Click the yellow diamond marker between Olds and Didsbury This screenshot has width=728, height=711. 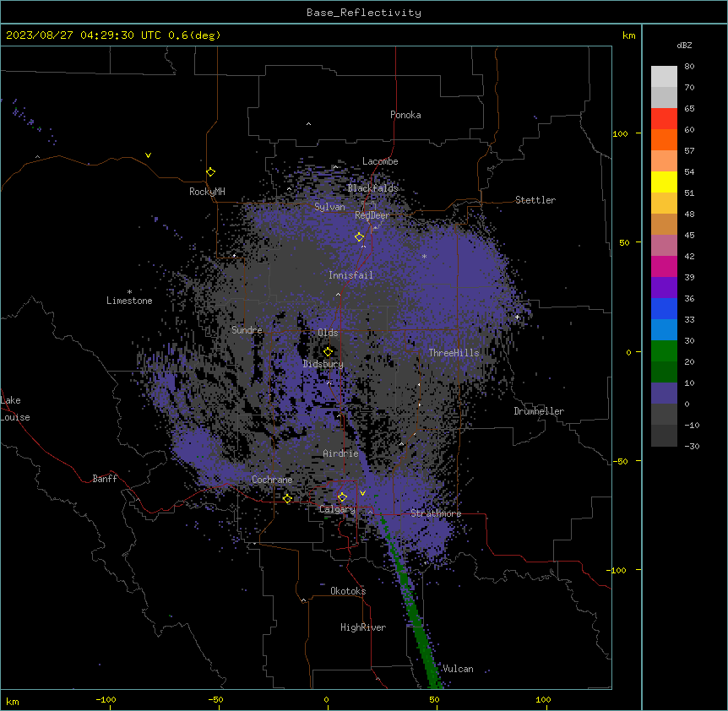pos(329,352)
